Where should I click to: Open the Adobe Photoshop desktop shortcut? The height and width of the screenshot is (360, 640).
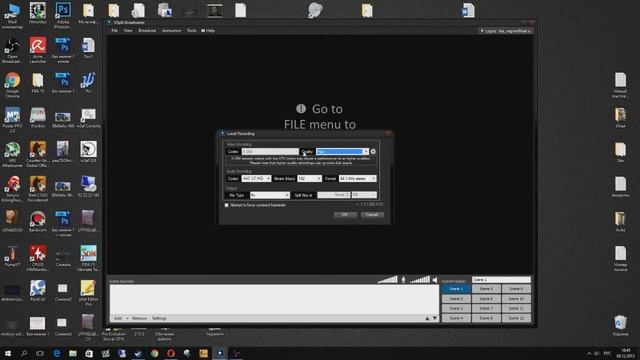(63, 16)
